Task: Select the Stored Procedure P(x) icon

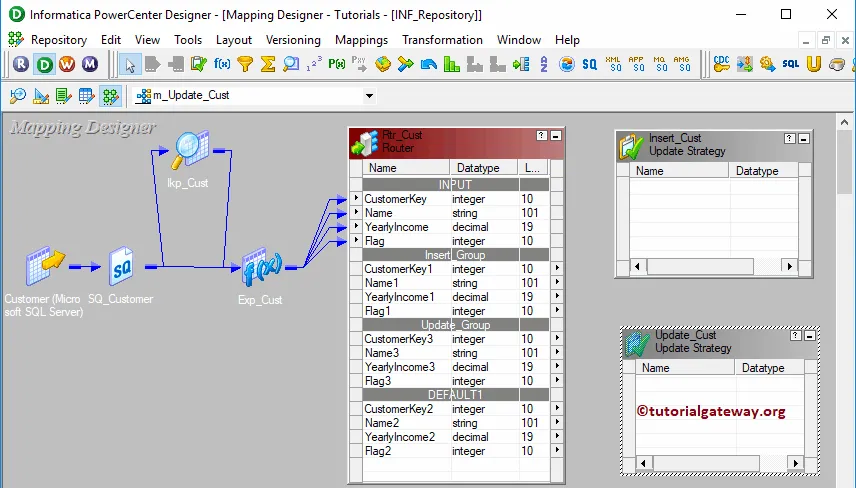Action: [336, 64]
